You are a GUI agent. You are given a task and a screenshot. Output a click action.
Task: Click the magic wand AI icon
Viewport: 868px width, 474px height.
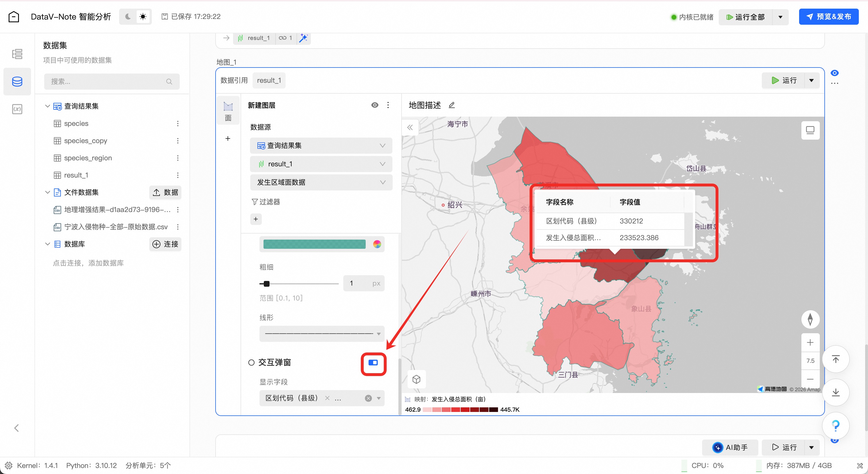pyautogui.click(x=303, y=38)
